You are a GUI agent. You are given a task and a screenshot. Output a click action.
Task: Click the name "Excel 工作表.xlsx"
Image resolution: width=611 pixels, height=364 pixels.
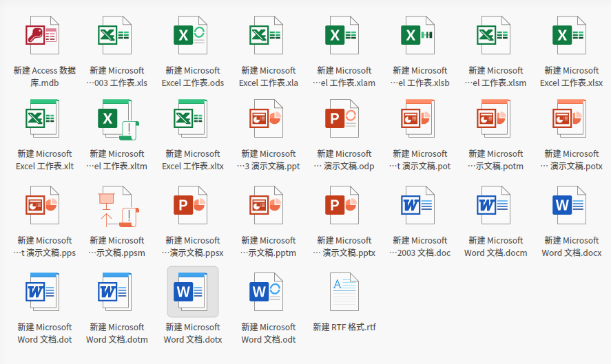[x=571, y=83]
